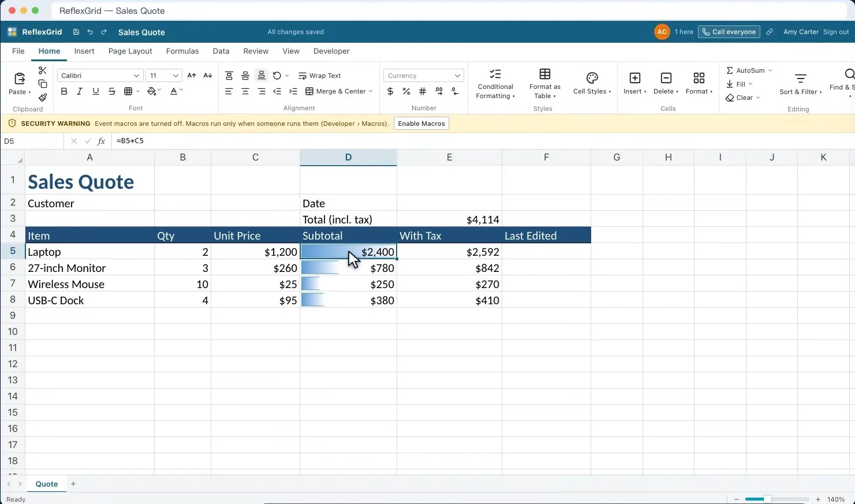Click the Save icon in title bar

click(x=76, y=32)
